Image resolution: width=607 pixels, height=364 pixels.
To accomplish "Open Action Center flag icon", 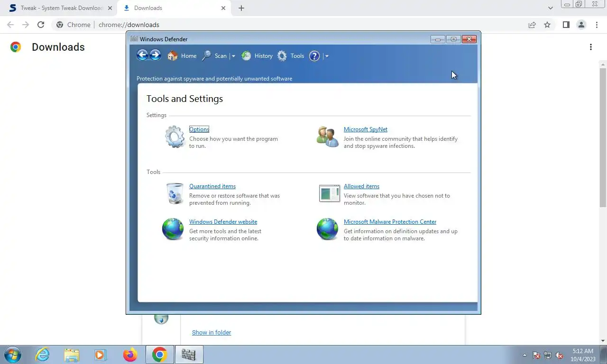I will (x=536, y=355).
